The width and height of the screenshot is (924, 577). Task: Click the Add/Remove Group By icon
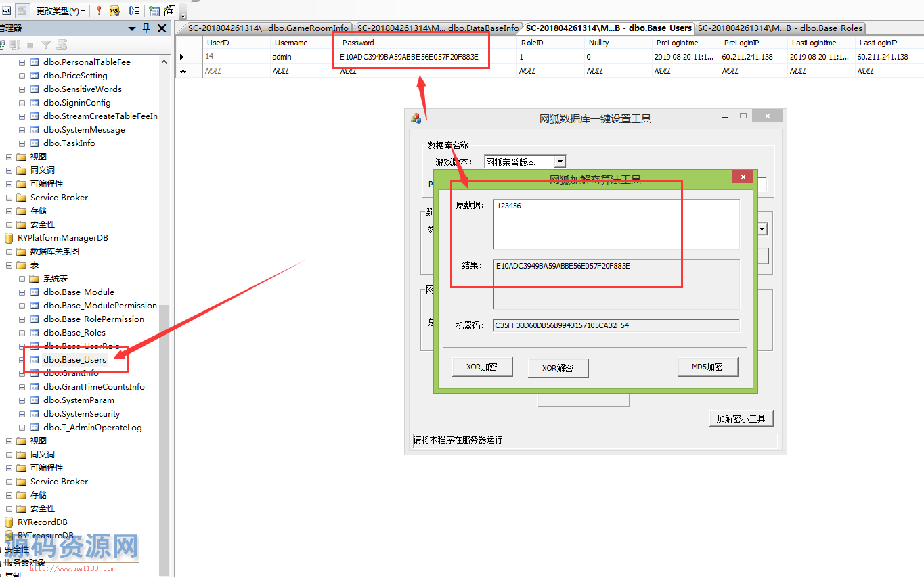tap(134, 11)
